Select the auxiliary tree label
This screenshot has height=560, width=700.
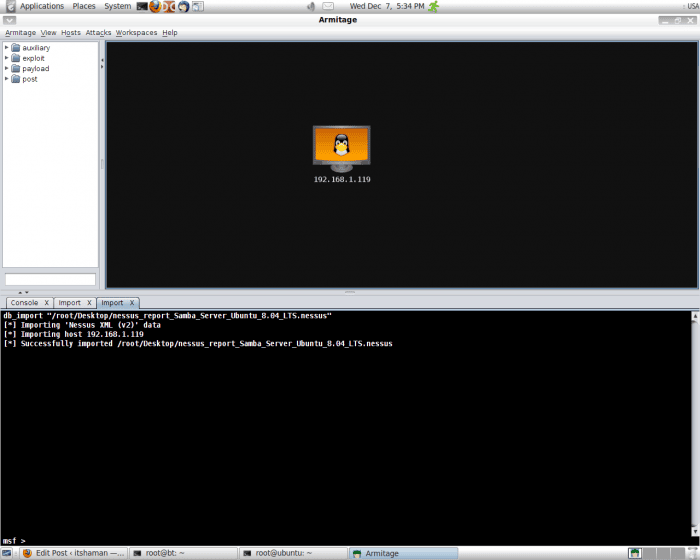pos(36,48)
